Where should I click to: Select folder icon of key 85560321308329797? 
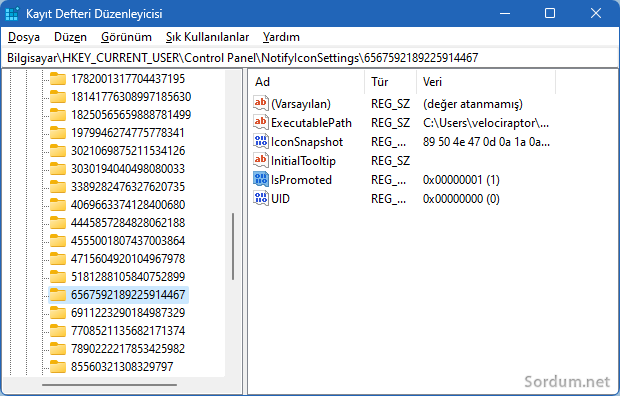[58, 367]
